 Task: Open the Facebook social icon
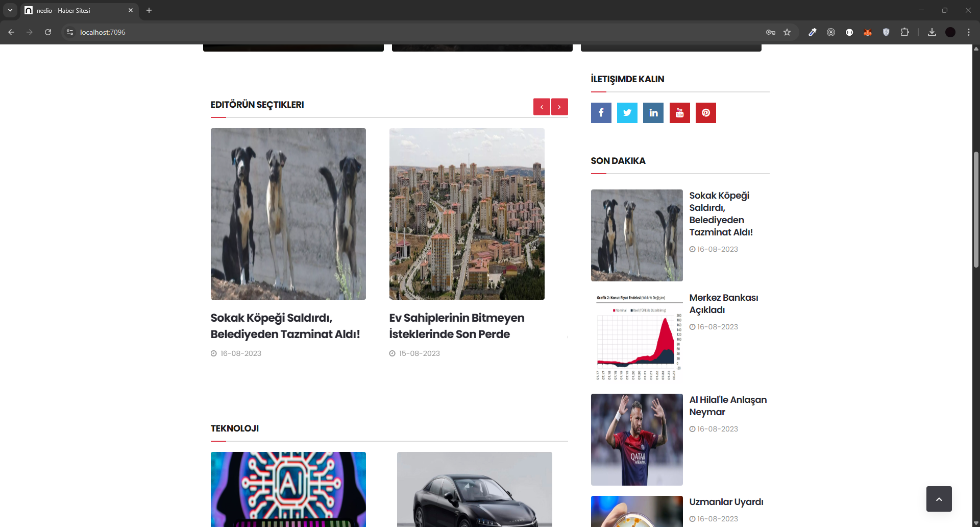pyautogui.click(x=601, y=113)
